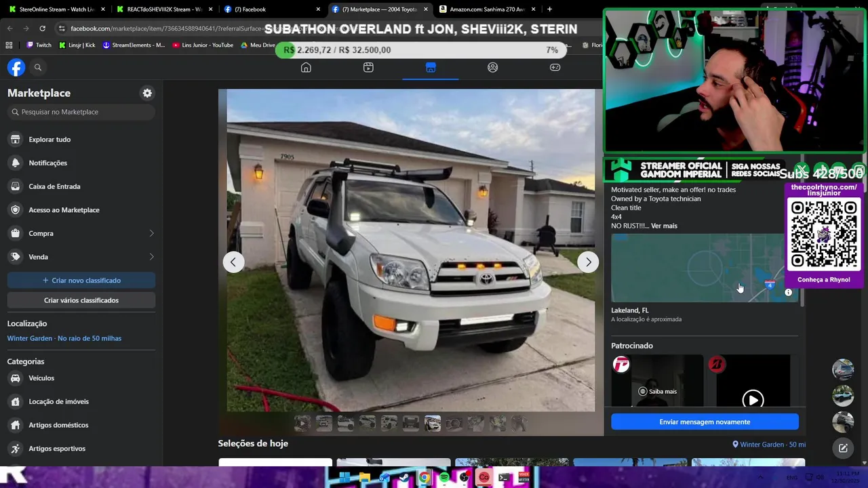Select Locação de imóveis category
Screen dimensions: 868x488
click(x=81, y=401)
